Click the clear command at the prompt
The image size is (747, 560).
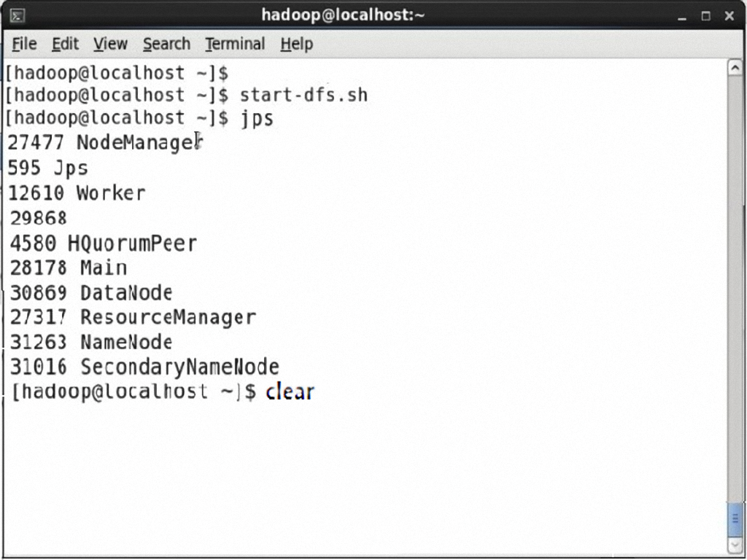coord(290,392)
